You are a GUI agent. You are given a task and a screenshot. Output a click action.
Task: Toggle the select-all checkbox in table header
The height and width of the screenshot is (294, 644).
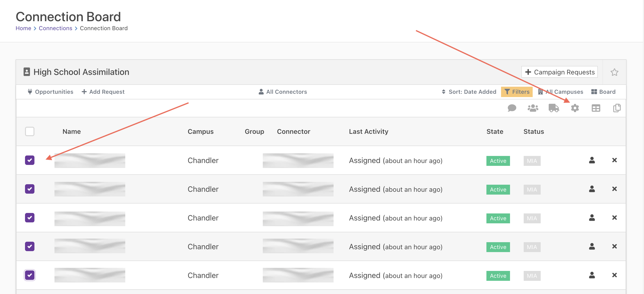coord(30,131)
